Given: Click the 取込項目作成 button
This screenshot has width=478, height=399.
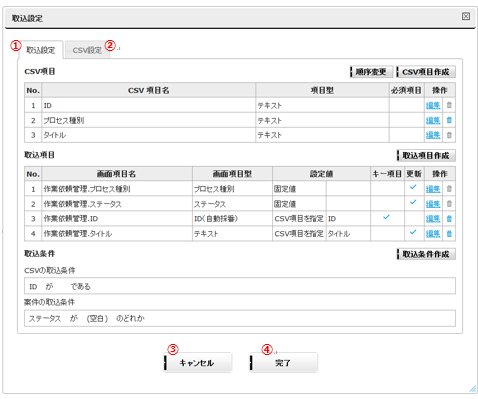Looking at the screenshot, I should click(426, 155).
